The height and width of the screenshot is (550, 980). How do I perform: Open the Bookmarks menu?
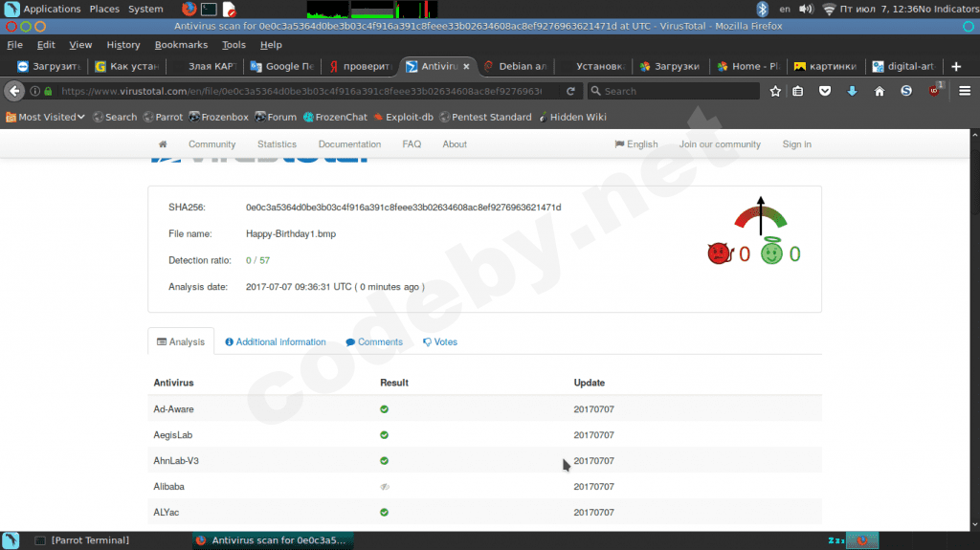(x=181, y=45)
